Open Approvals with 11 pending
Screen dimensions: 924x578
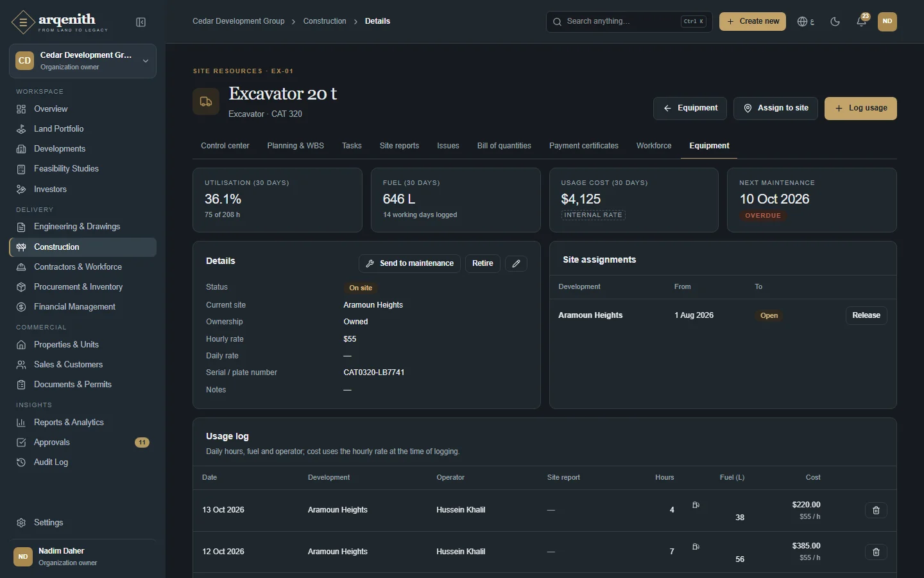click(x=83, y=442)
